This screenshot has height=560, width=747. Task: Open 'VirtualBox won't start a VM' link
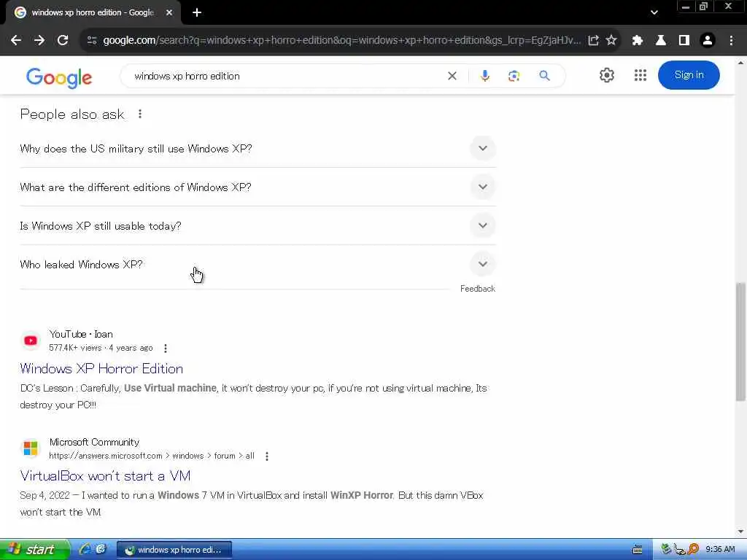click(x=105, y=475)
